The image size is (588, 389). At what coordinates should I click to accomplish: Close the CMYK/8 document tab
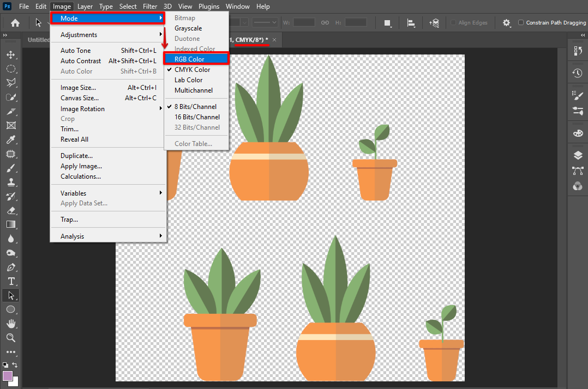coord(274,40)
